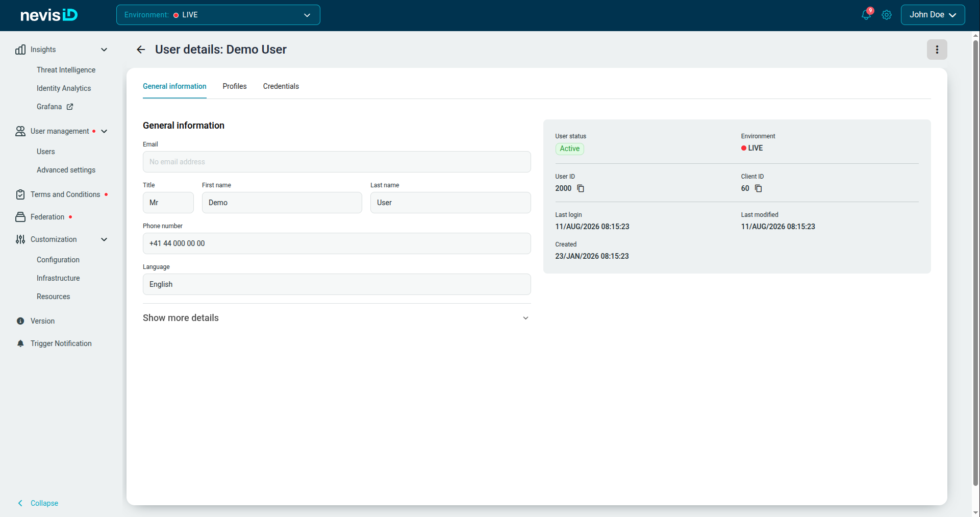
Task: Click Grafana external link icon
Action: [x=70, y=107]
